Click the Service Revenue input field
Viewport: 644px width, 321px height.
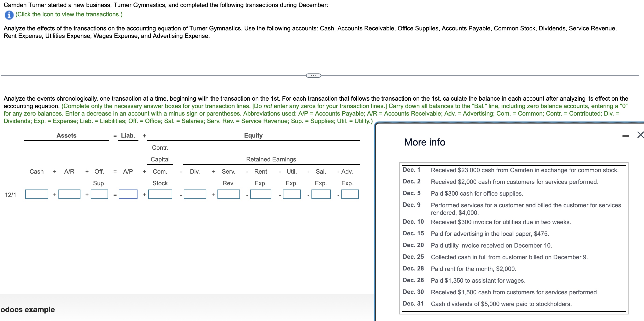[228, 194]
